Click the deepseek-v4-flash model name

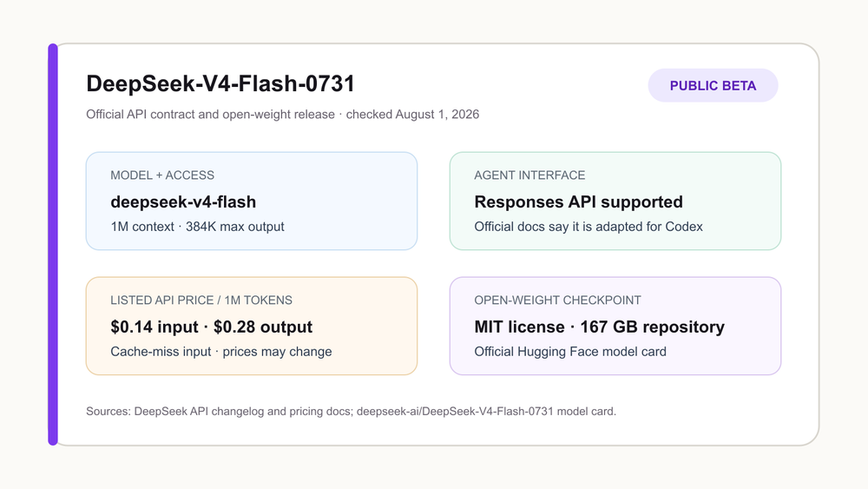[183, 202]
